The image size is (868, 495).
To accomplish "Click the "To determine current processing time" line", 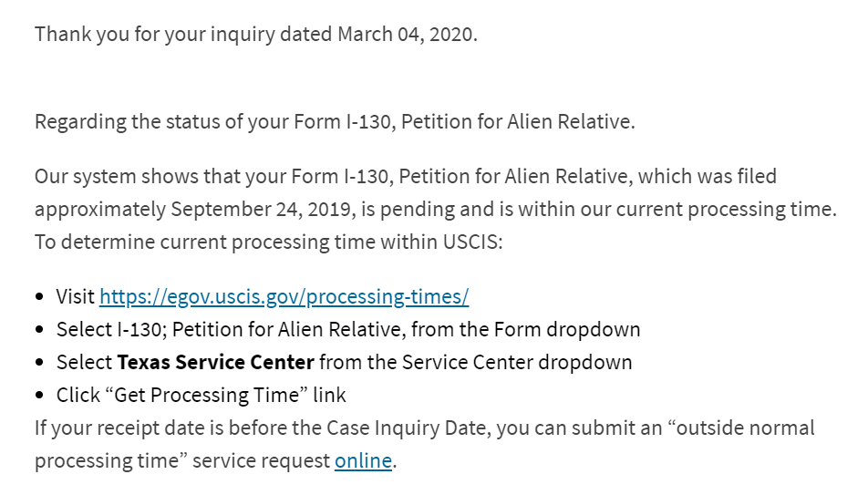I will coord(268,242).
